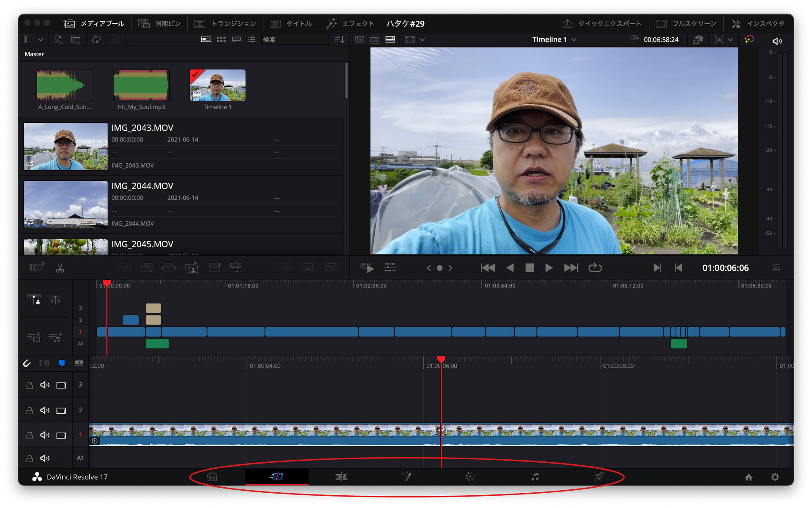Open the viewer options hamburger menu
The height and width of the screenshot is (508, 812).
coord(776,267)
